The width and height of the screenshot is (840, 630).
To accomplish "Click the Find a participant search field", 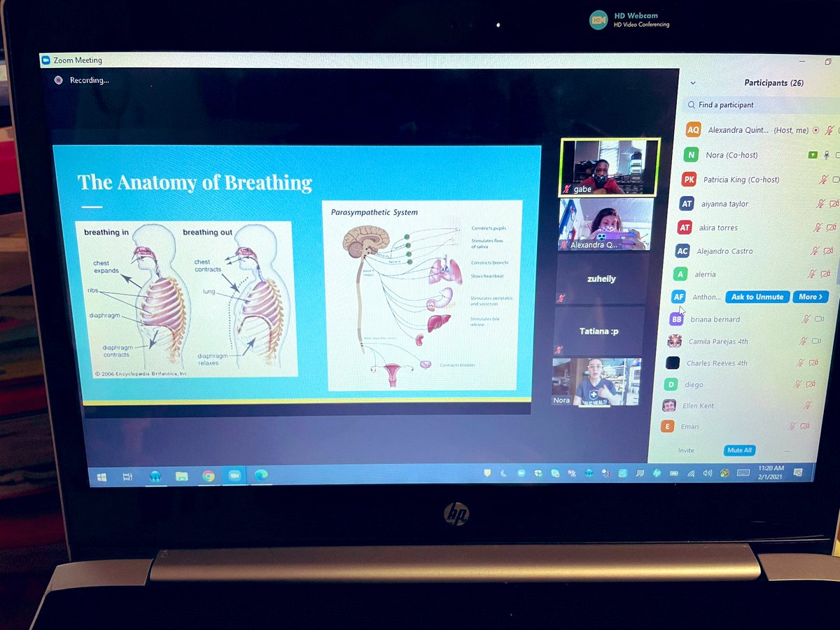I will tap(759, 105).
